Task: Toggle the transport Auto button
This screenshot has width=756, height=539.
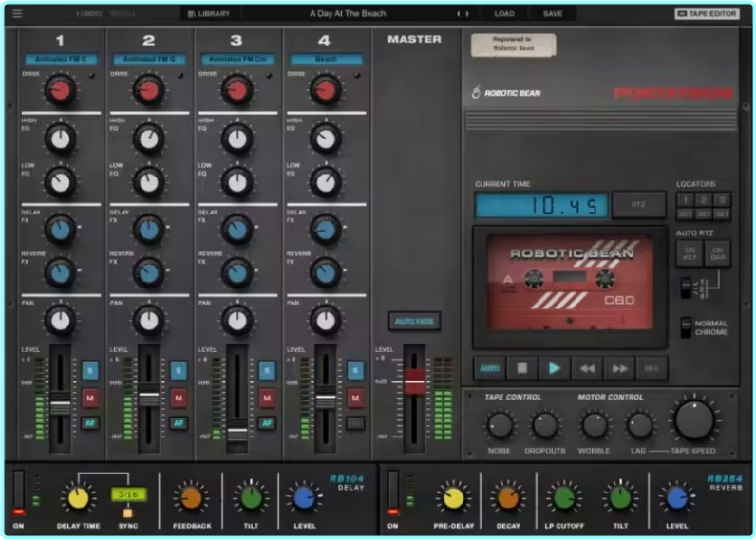Action: click(x=489, y=368)
